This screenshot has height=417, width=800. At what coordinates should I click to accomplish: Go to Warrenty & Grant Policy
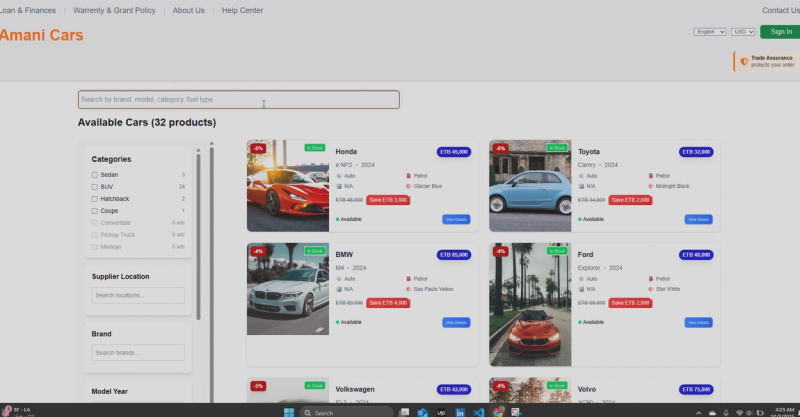pos(114,10)
